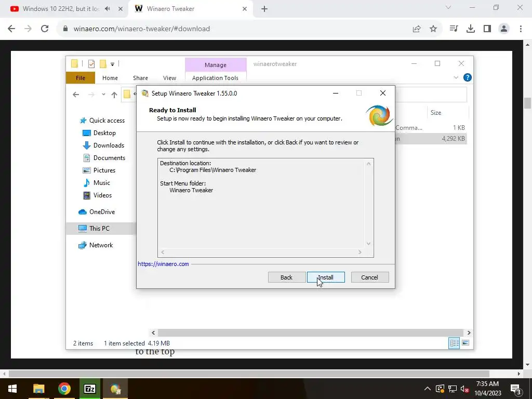Cancel the Winaero Tweaker setup
The image size is (532, 399).
369,277
